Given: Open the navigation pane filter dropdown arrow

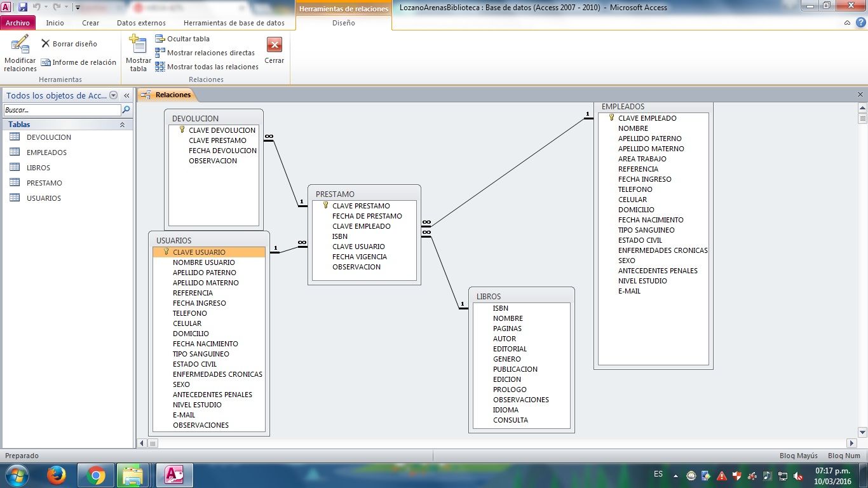Looking at the screenshot, I should [114, 95].
